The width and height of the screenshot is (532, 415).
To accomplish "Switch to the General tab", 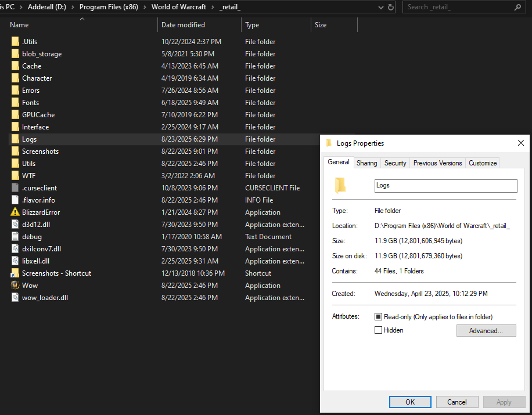I will [x=339, y=162].
